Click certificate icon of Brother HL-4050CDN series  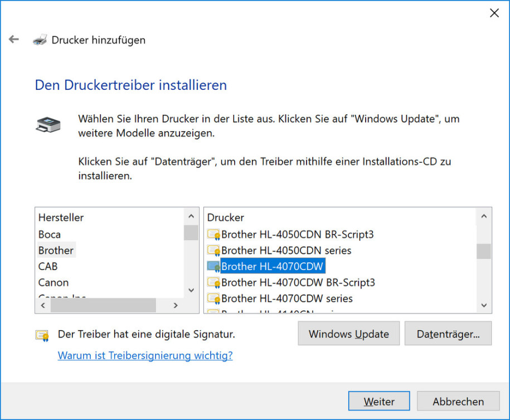point(213,250)
